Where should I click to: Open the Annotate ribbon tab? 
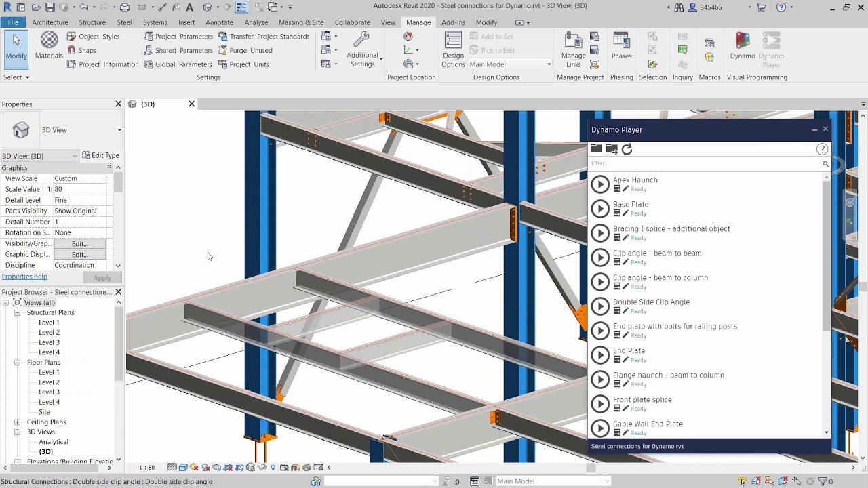pyautogui.click(x=219, y=22)
